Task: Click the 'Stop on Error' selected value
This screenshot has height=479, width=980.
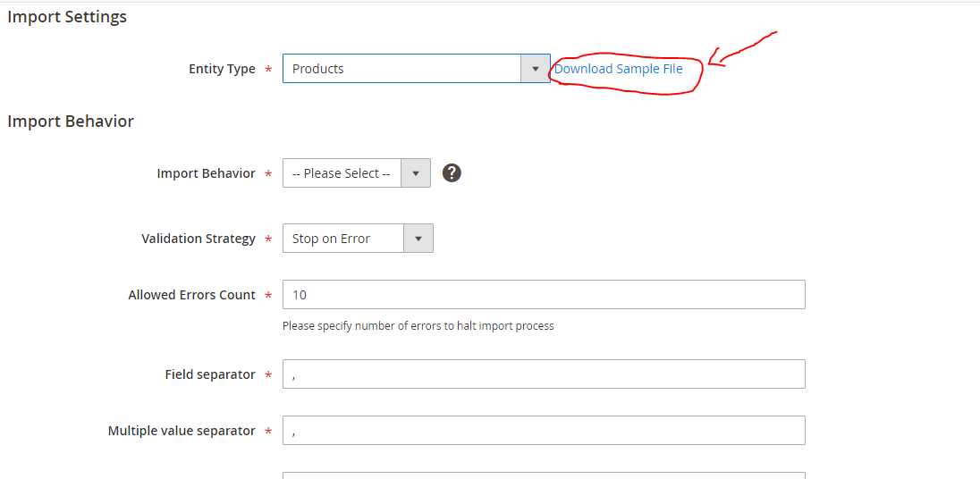Action: 331,239
